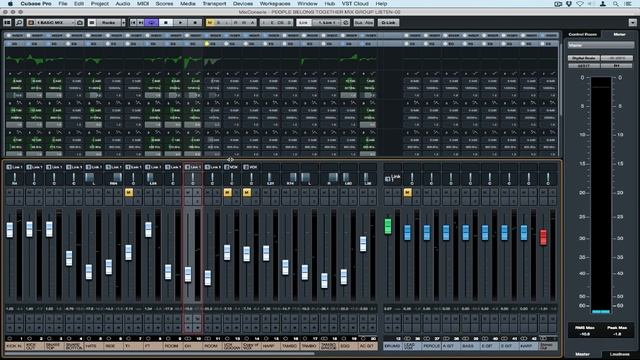Toggle the active yellow EQ bypass indicator
Viewport: 640px width, 360px height.
(207, 43)
